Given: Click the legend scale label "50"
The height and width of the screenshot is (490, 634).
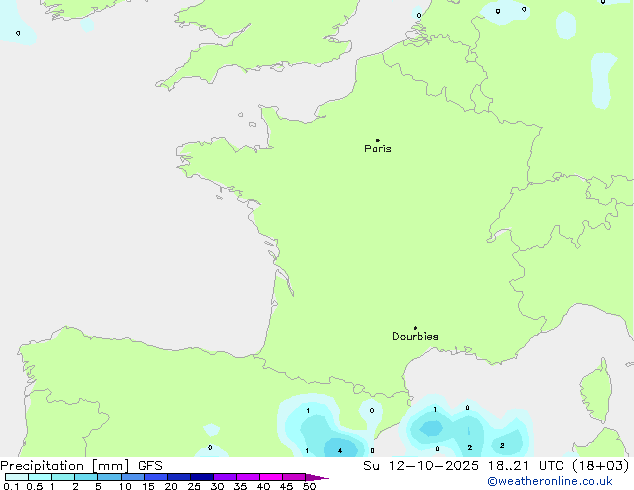Looking at the screenshot, I should tap(310, 486).
